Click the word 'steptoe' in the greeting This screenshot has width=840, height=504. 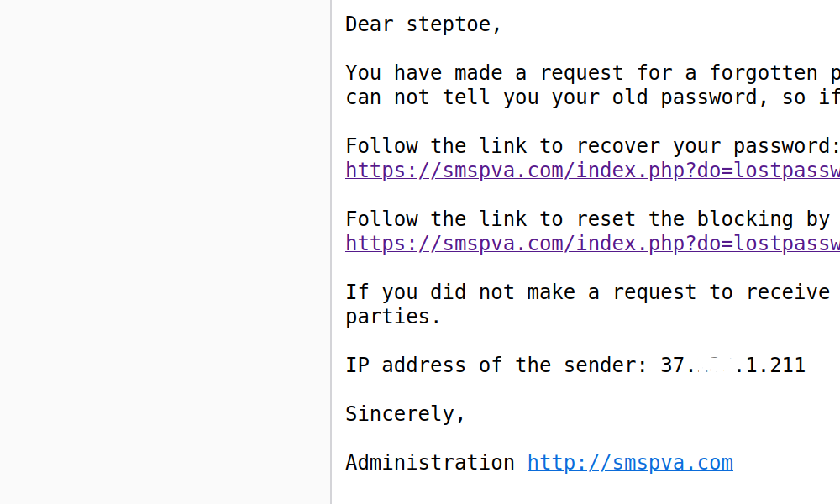[448, 24]
